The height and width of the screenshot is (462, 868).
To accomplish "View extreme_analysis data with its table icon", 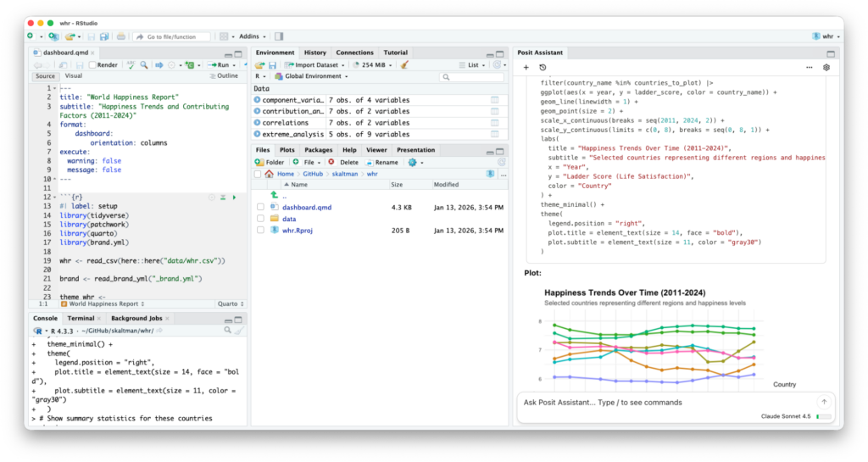I will click(x=495, y=135).
